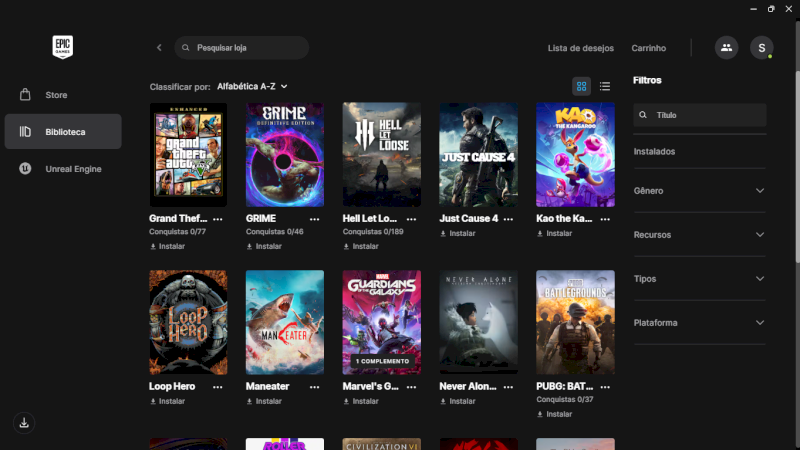Viewport: 800px width, 450px height.
Task: Expand the Plataforma filter
Action: coord(699,322)
